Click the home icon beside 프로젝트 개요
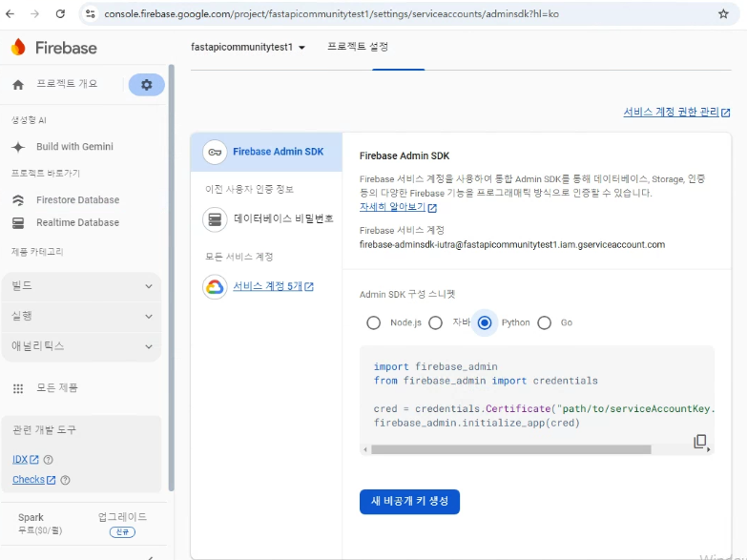The height and width of the screenshot is (560, 747). tap(18, 85)
